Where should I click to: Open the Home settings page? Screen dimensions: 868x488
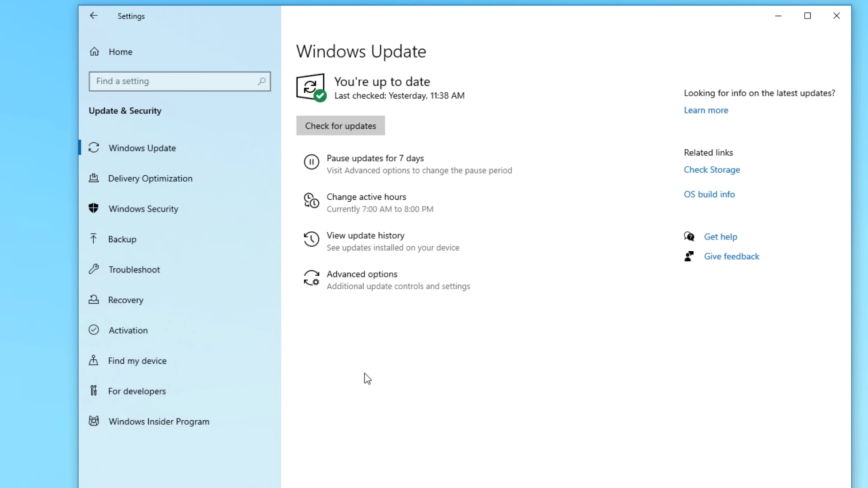pos(120,52)
